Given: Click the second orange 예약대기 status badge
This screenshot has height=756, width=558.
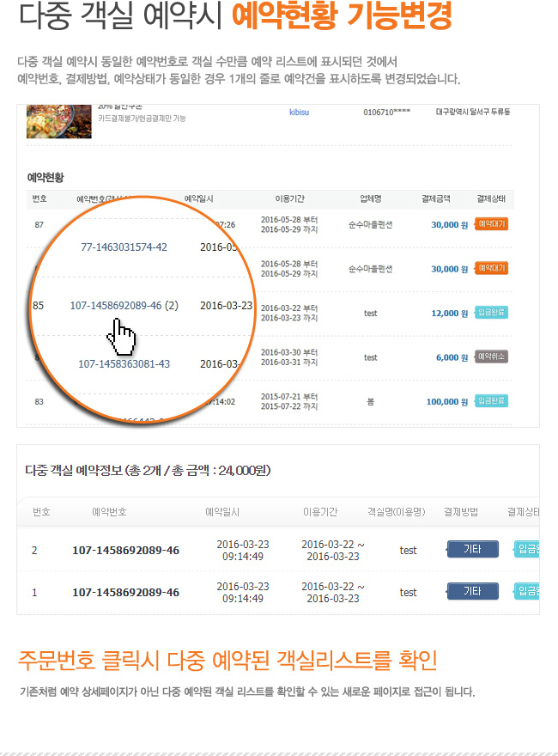Looking at the screenshot, I should (491, 269).
